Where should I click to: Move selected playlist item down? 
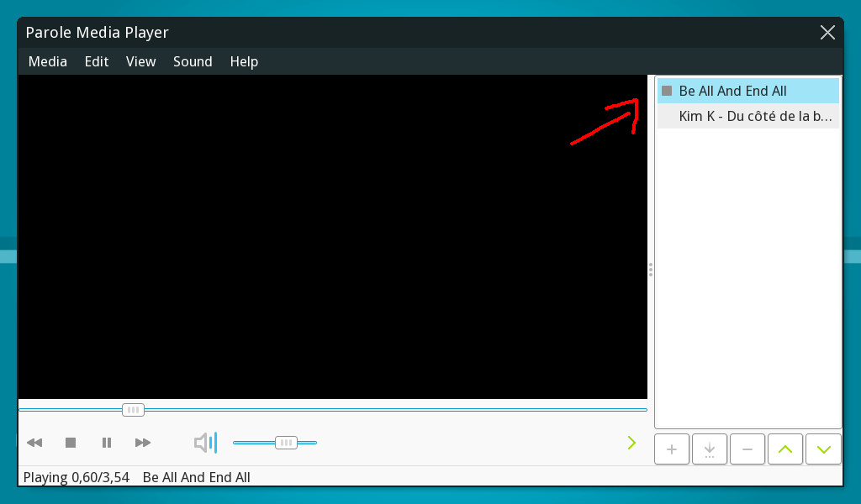(823, 449)
